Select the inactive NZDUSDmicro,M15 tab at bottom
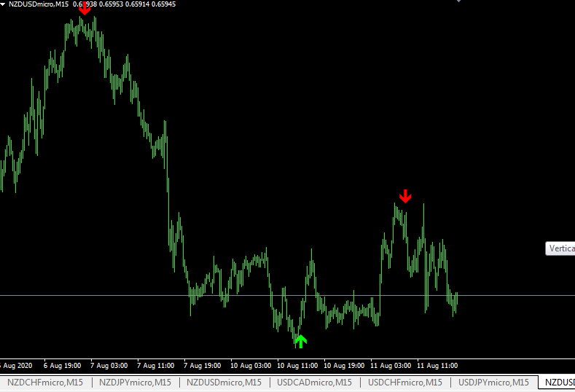The width and height of the screenshot is (575, 392). pyautogui.click(x=223, y=383)
